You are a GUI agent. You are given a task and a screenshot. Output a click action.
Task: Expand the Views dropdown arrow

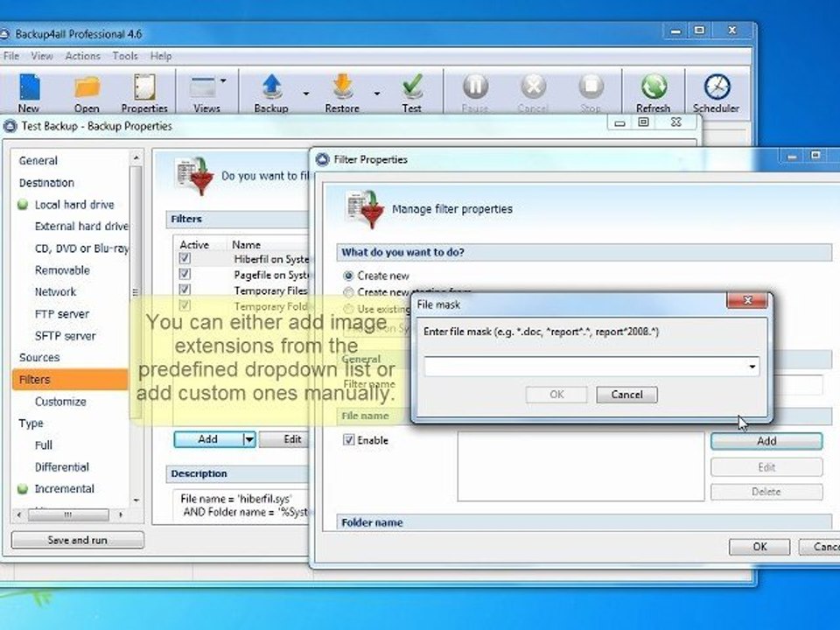tap(223, 80)
